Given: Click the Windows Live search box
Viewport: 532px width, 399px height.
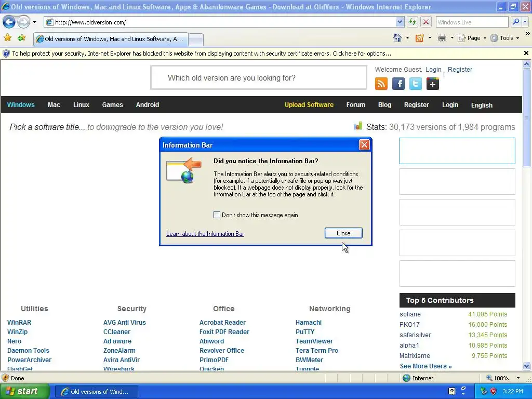Looking at the screenshot, I should pyautogui.click(x=472, y=22).
